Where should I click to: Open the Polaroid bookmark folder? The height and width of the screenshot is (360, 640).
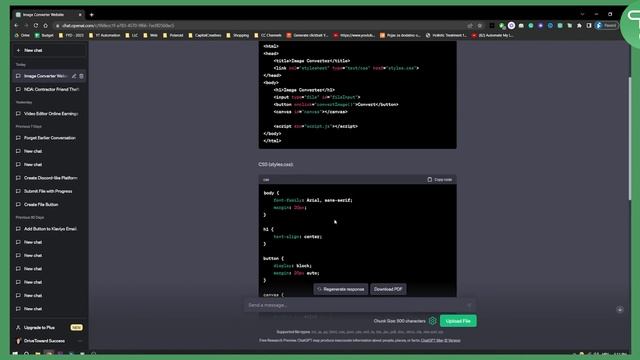(173, 36)
